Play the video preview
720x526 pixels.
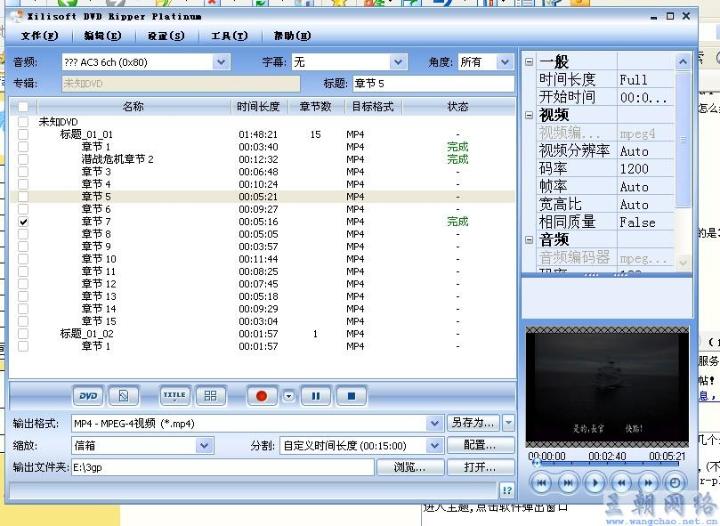[x=595, y=483]
